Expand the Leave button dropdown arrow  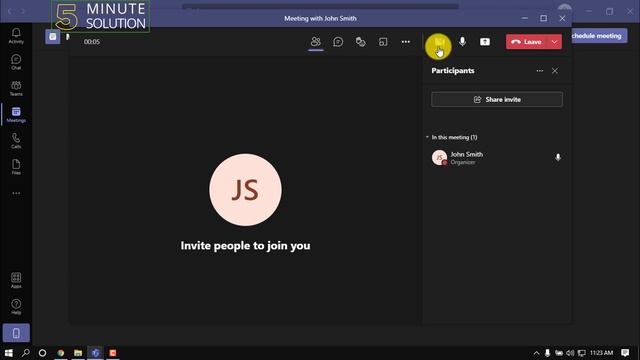554,42
